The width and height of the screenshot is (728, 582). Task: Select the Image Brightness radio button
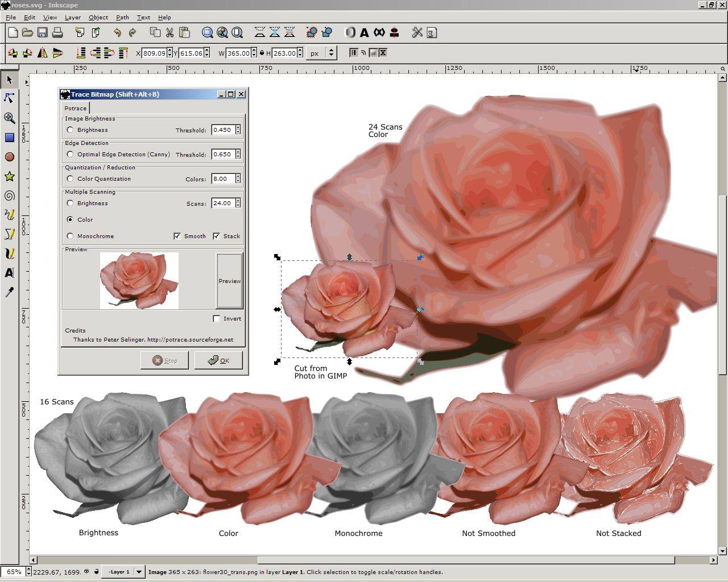[70, 130]
